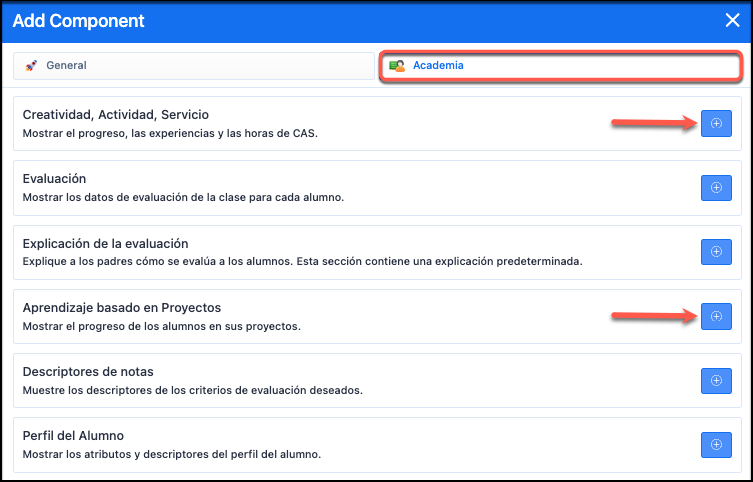Click the Perfil del Alumno description text
This screenshot has height=482, width=753.
click(x=171, y=454)
